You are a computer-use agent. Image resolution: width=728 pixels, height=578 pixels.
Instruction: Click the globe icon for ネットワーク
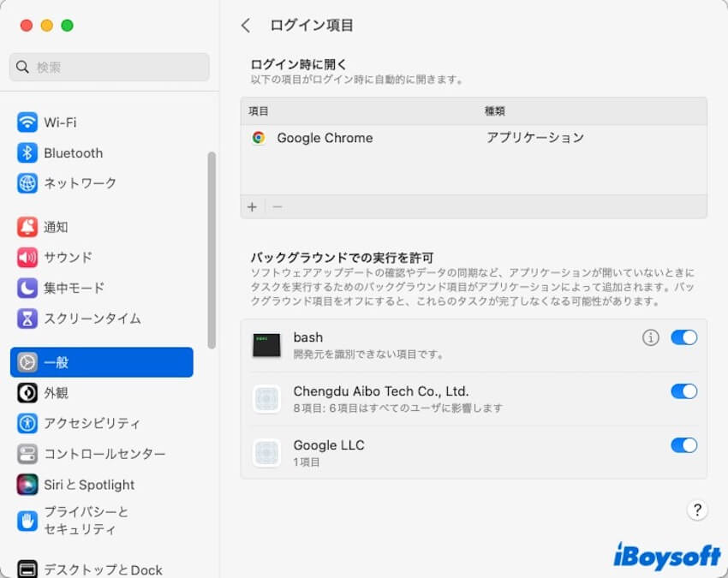coord(27,183)
